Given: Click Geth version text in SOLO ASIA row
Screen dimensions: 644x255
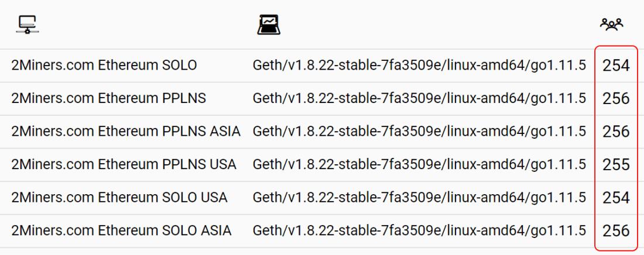Looking at the screenshot, I should point(419,230).
